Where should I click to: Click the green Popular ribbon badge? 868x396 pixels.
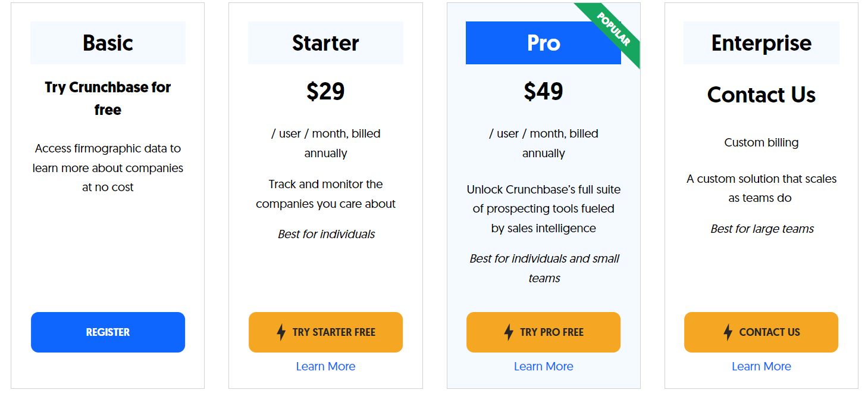click(x=613, y=30)
